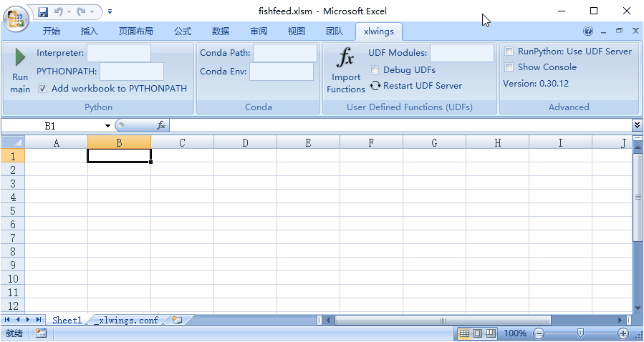Switch to the _xlwings.conf worksheet tab
The height and width of the screenshot is (342, 644).
pyautogui.click(x=125, y=320)
